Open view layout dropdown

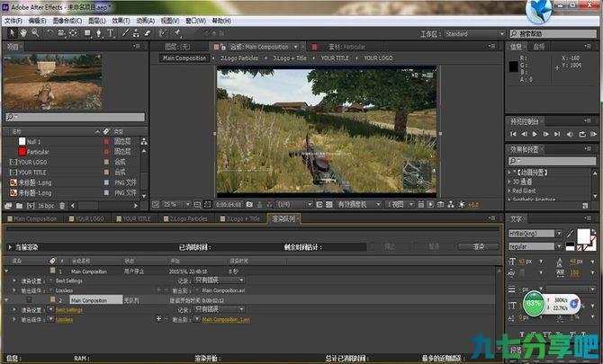point(400,205)
